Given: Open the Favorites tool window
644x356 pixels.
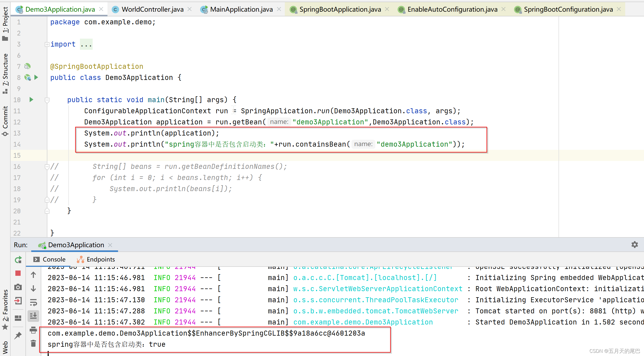Looking at the screenshot, I should pos(5,310).
